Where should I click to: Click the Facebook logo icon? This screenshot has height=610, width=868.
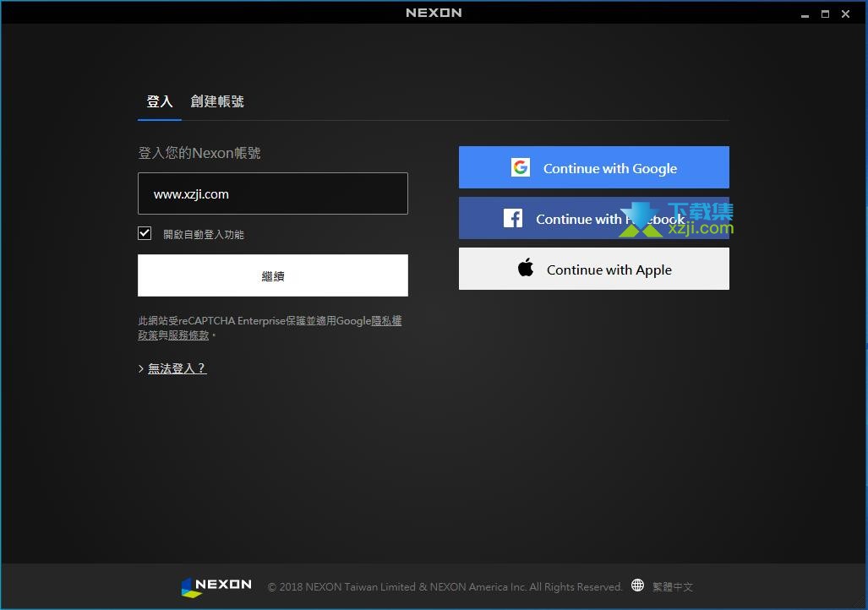point(513,218)
